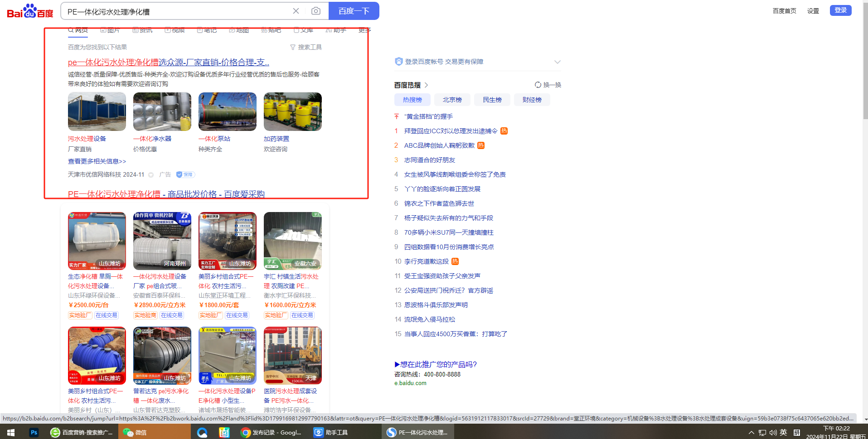The image size is (868, 439).
Task: Open the 设置 link
Action: point(813,11)
